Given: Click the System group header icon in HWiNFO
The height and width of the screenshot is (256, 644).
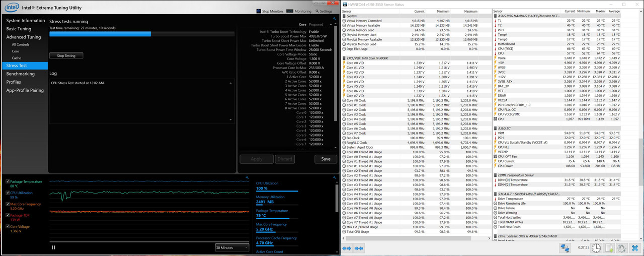Looking at the screenshot, I should (x=344, y=16).
